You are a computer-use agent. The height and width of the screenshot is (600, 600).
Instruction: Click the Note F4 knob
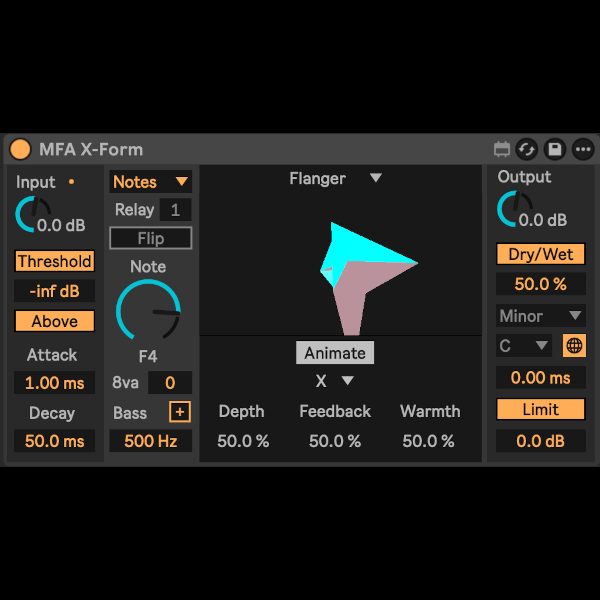149,311
